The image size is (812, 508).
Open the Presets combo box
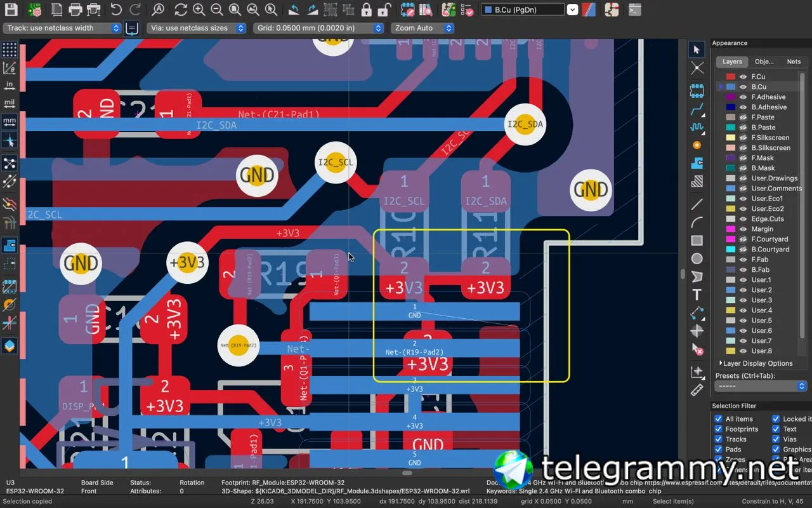761,386
